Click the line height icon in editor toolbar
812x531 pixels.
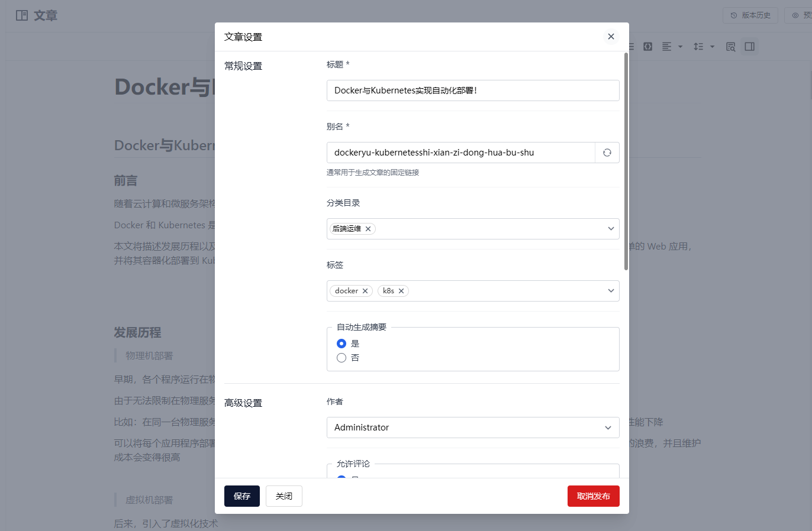click(x=699, y=47)
